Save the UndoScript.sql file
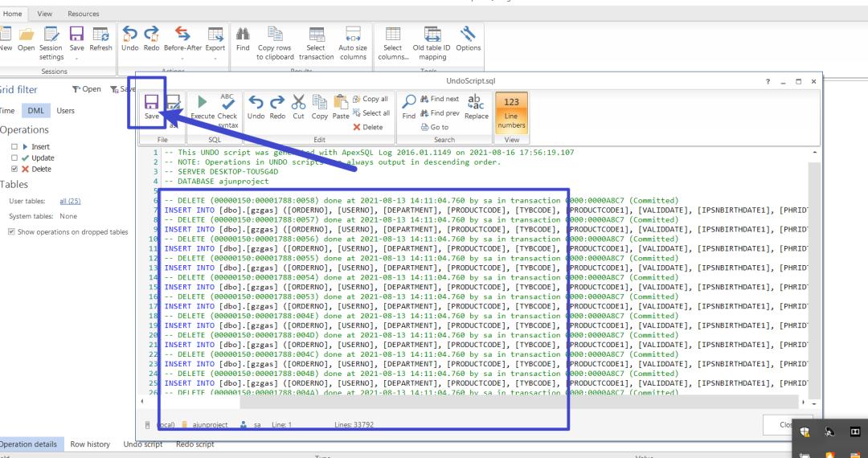The width and height of the screenshot is (868, 458). click(x=152, y=108)
